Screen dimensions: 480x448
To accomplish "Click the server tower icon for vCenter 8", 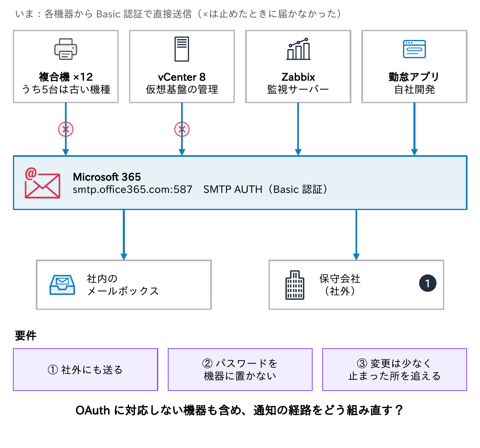I will click(x=182, y=49).
